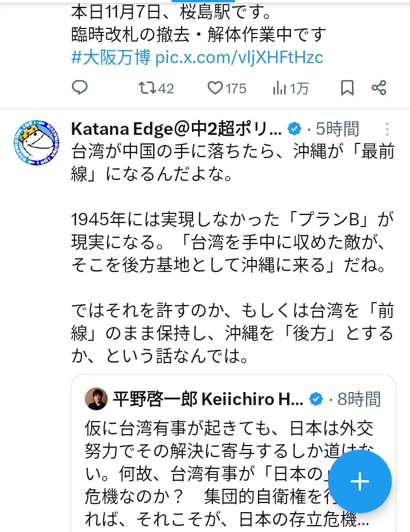Open the #大阪万博 hashtag

point(111,57)
